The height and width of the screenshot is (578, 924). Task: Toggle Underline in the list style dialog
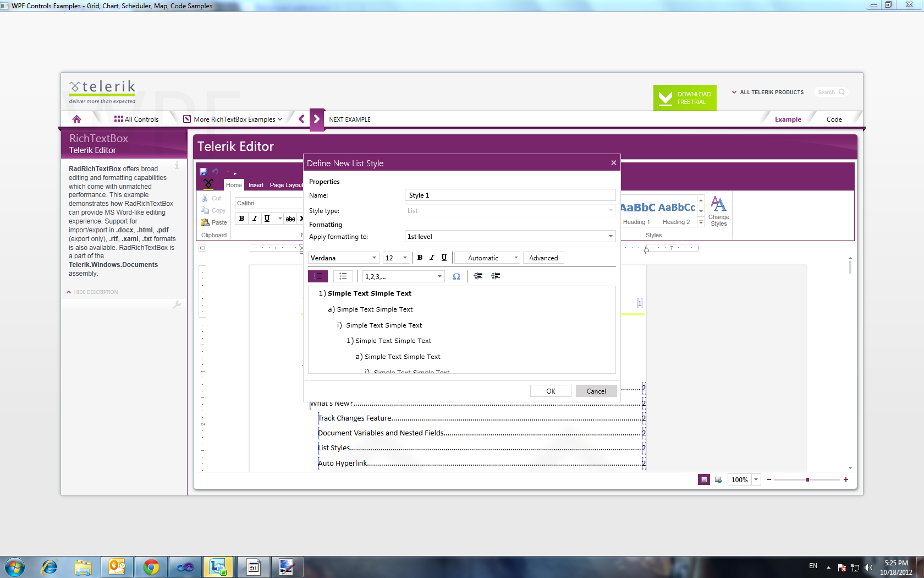[x=444, y=258]
